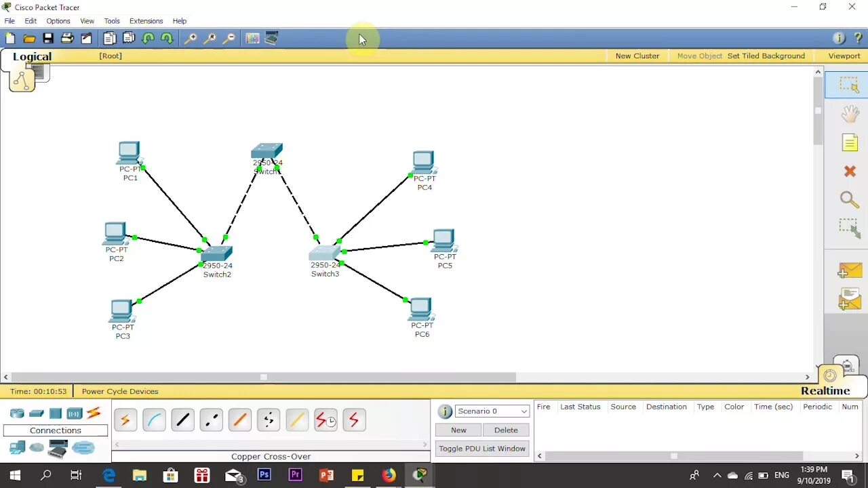This screenshot has height=488, width=868.
Task: Choose the yellow Coaxial cable
Action: point(296,420)
